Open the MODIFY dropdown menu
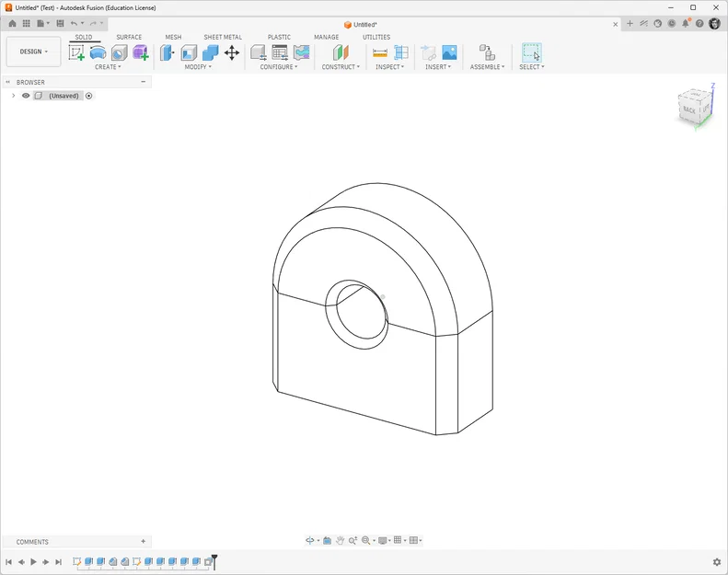The image size is (728, 575). coord(198,67)
